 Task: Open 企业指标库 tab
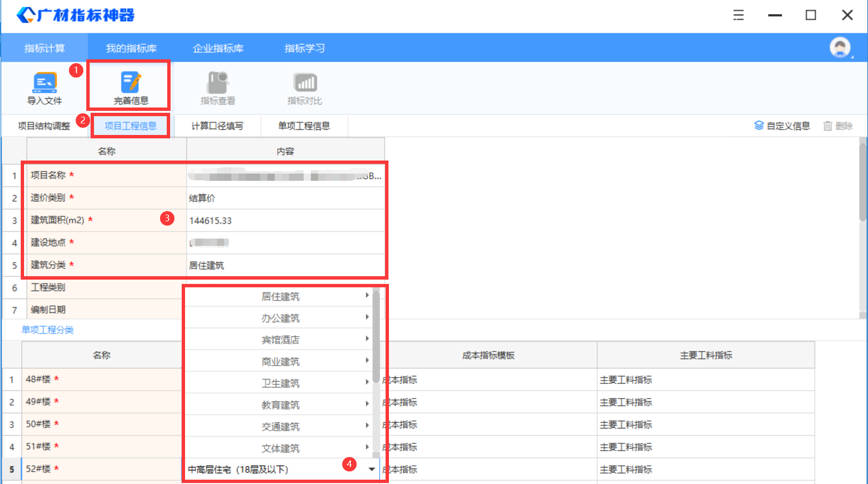click(x=218, y=48)
